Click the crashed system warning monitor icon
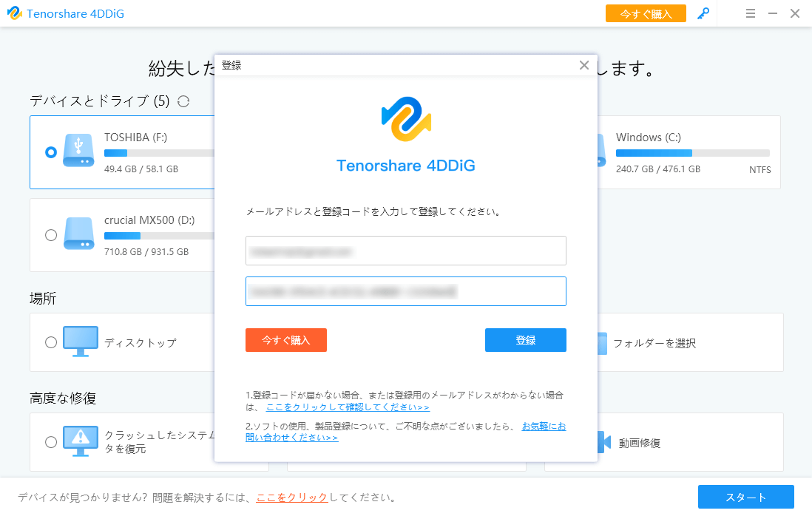 pyautogui.click(x=81, y=441)
